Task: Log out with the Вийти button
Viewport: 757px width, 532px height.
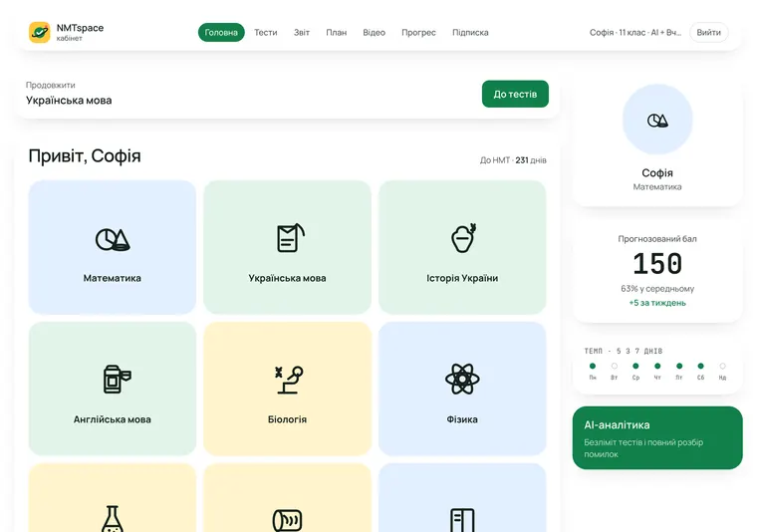Action: click(x=709, y=32)
